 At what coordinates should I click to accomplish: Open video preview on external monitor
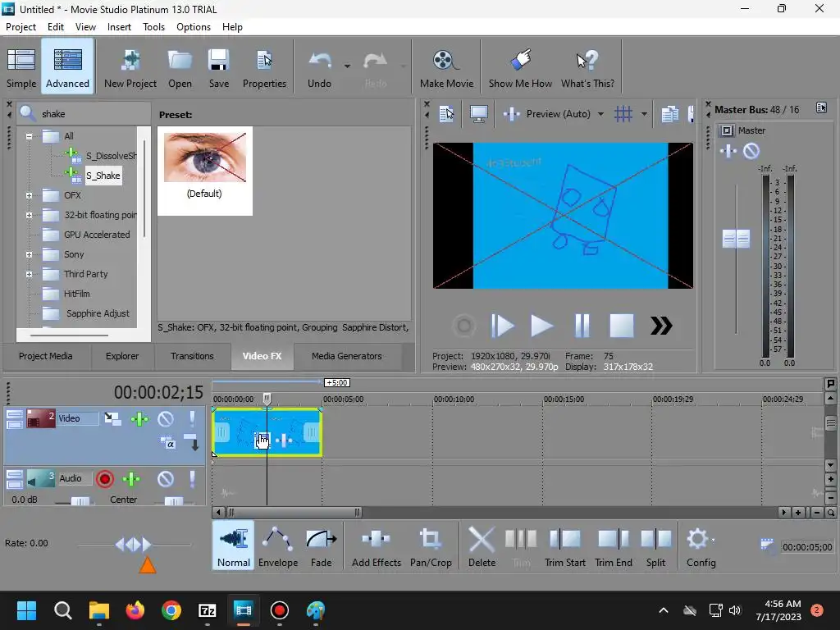[x=478, y=113]
